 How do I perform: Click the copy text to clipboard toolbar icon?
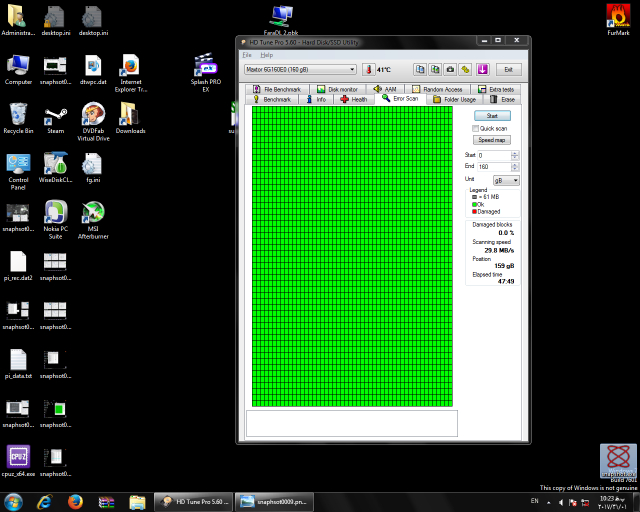click(x=421, y=69)
